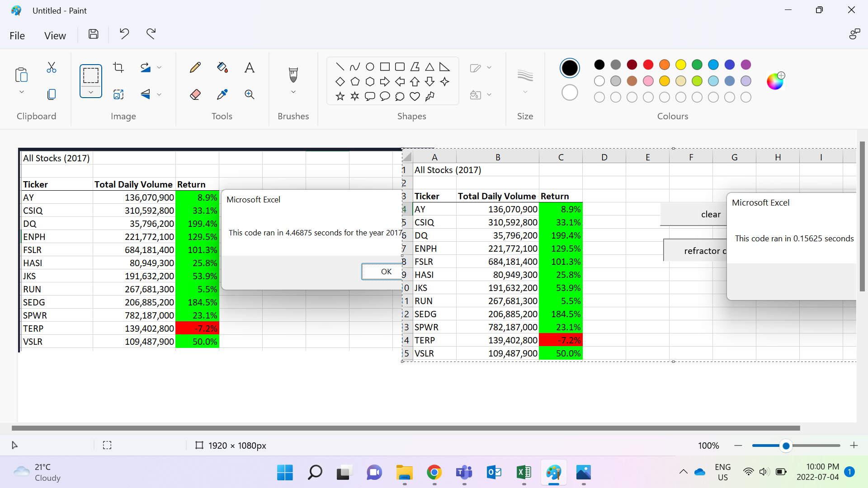Select the Colour picker eyedropper tool
868x488 pixels.
click(x=222, y=94)
